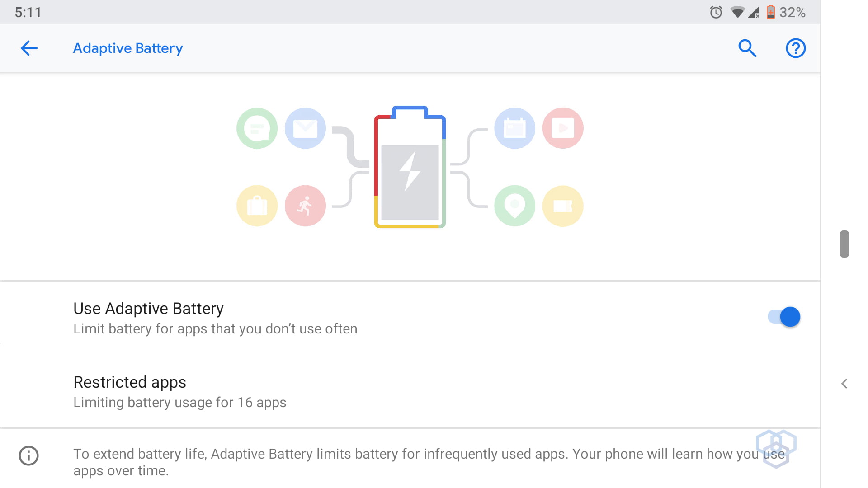Click the back arrow next to Adaptive Battery

click(28, 48)
